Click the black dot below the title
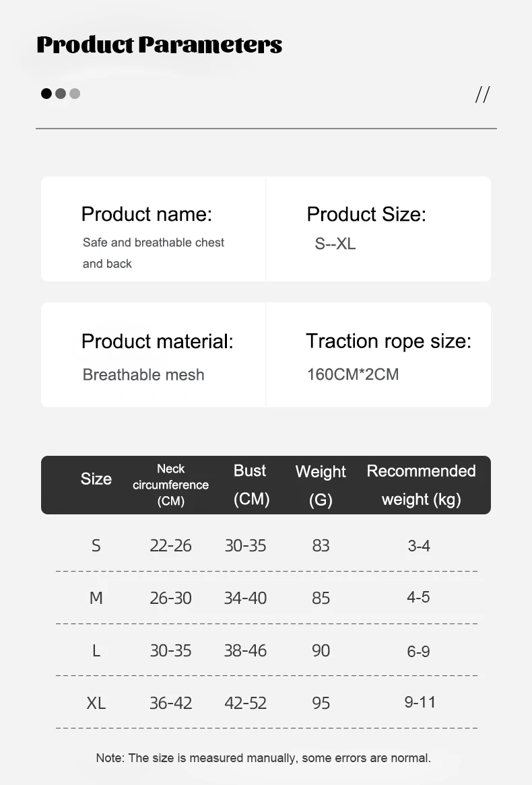 pyautogui.click(x=46, y=94)
